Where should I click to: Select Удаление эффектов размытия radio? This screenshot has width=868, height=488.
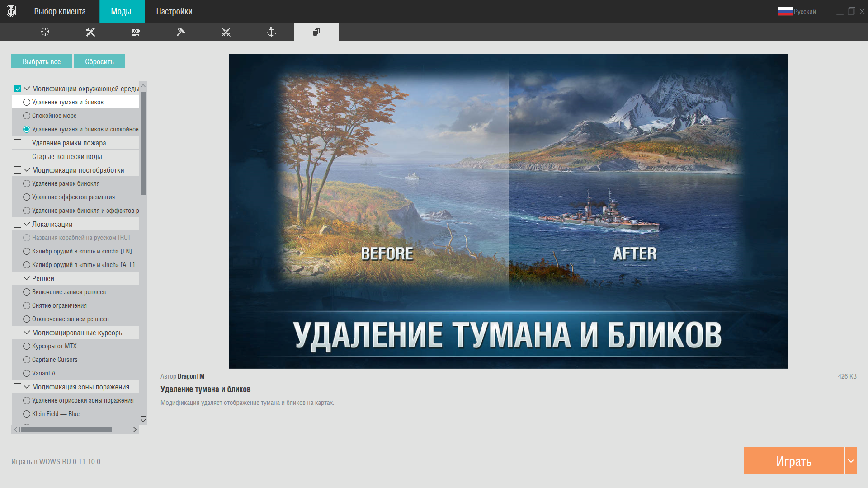point(27,197)
